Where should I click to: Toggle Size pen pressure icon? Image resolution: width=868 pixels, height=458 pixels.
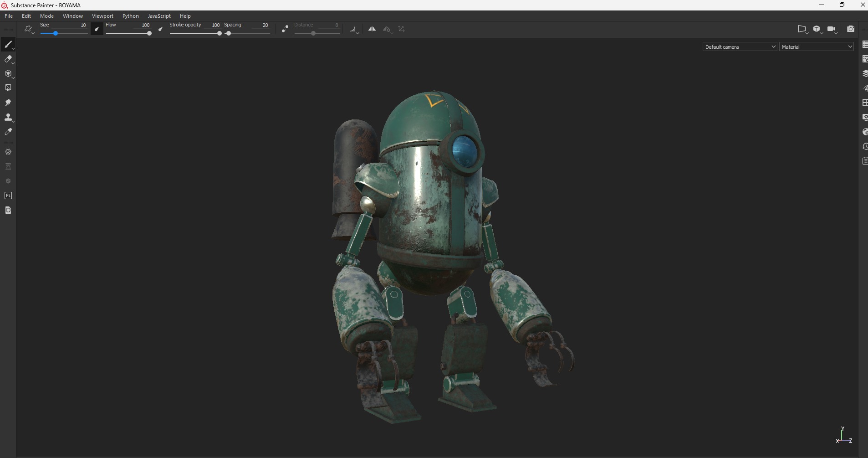coord(97,29)
